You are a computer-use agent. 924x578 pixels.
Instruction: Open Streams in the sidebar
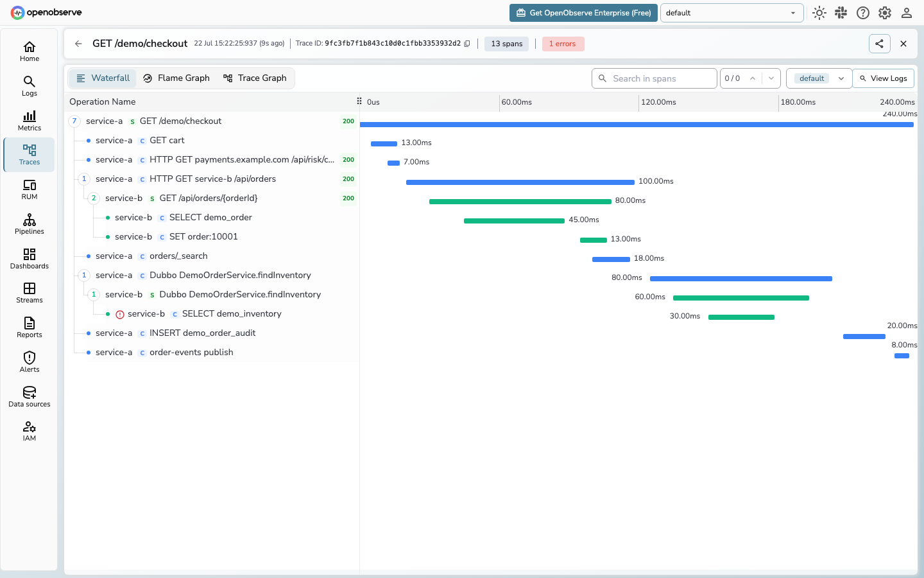pos(30,293)
